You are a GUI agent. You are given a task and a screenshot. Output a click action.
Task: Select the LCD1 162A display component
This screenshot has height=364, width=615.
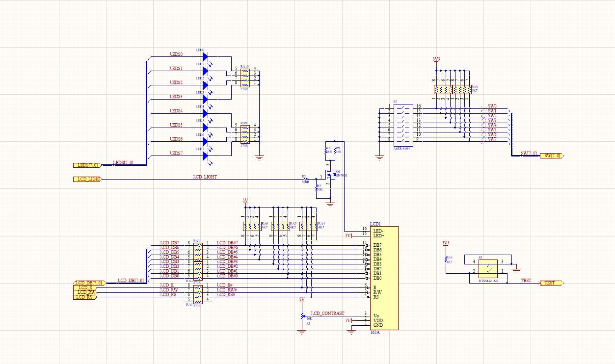384,278
